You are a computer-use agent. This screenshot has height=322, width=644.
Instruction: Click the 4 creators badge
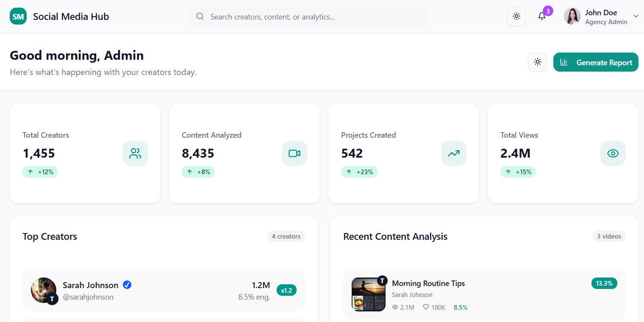(286, 236)
